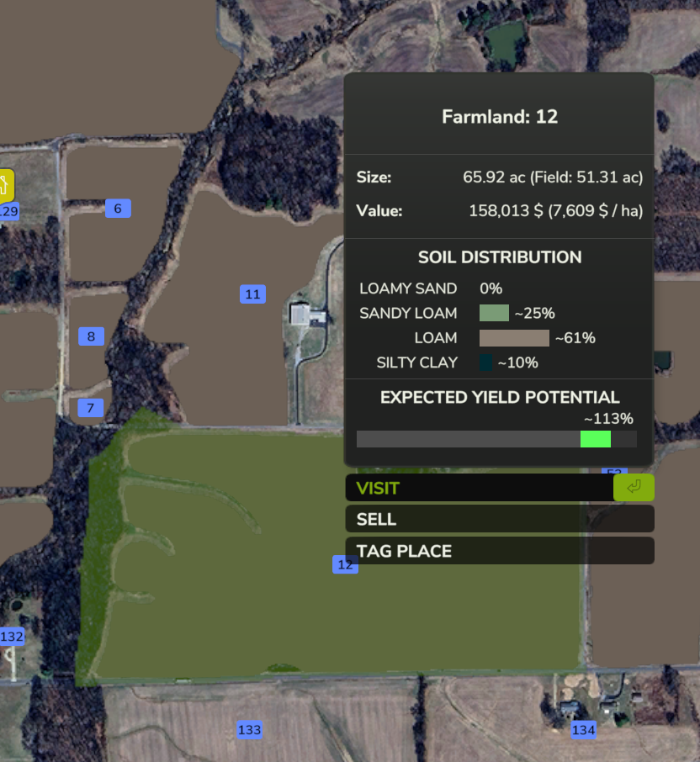This screenshot has height=762, width=700.
Task: Select the farmland 134 map marker
Action: click(x=583, y=729)
